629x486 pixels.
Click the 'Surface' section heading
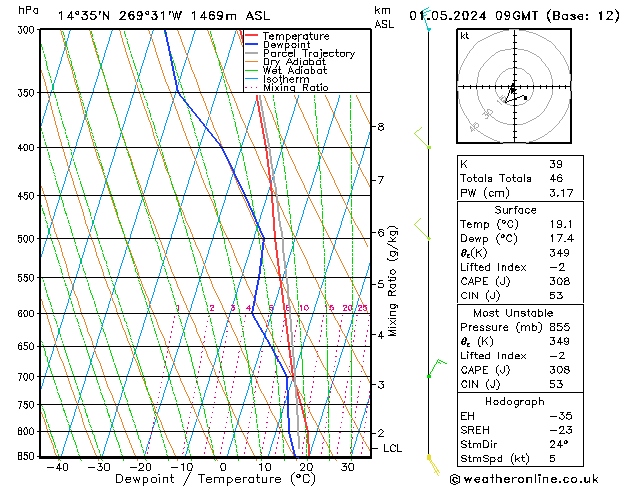point(515,210)
